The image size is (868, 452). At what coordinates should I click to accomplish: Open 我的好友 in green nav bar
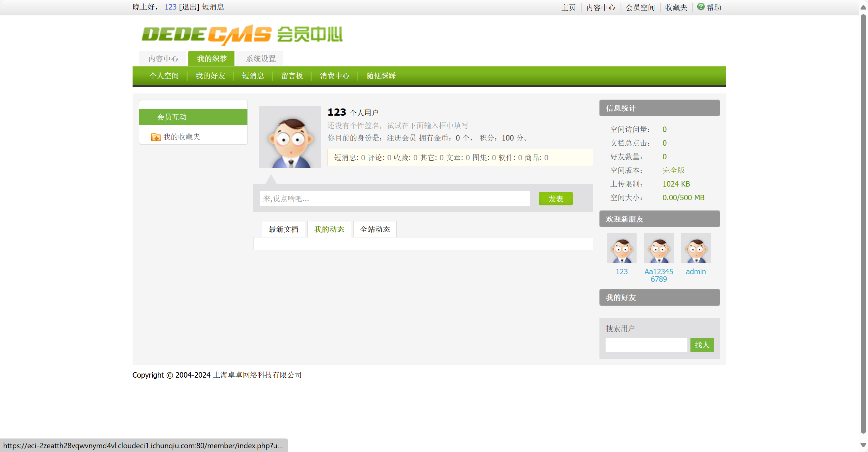pyautogui.click(x=210, y=76)
